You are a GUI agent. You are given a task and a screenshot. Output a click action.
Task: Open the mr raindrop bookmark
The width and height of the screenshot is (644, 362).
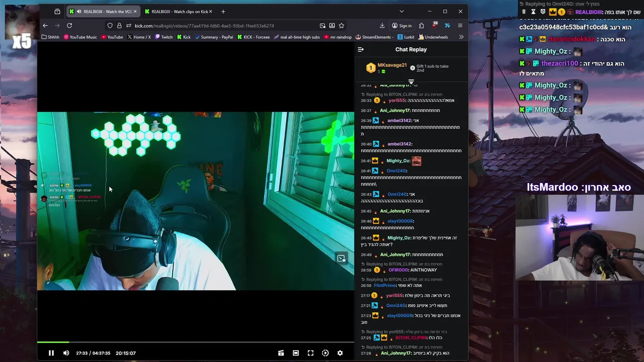pos(338,37)
